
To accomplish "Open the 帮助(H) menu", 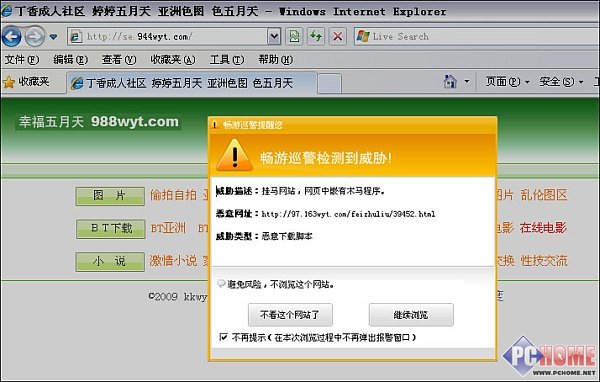I will click(x=276, y=60).
